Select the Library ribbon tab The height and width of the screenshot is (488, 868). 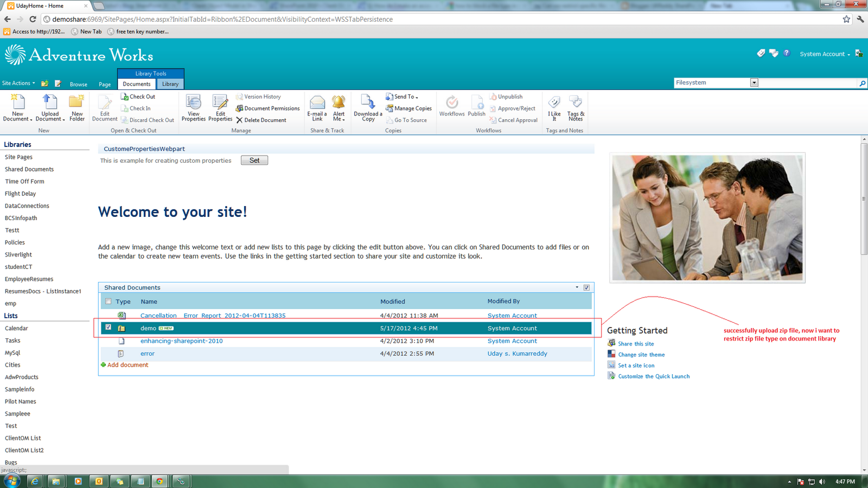(170, 84)
